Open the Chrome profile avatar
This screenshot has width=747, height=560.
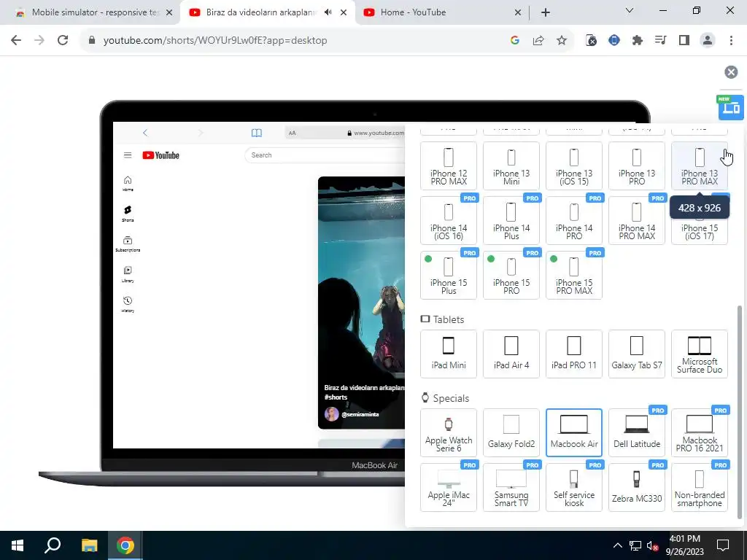pyautogui.click(x=708, y=41)
